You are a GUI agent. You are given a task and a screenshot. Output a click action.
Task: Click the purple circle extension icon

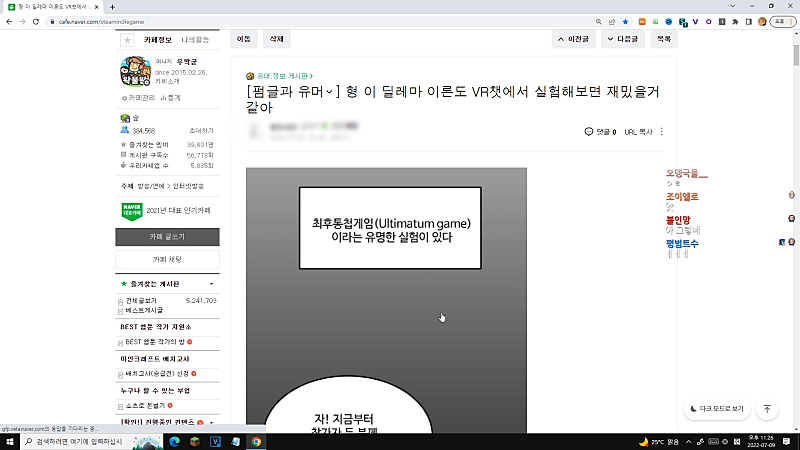pos(709,22)
